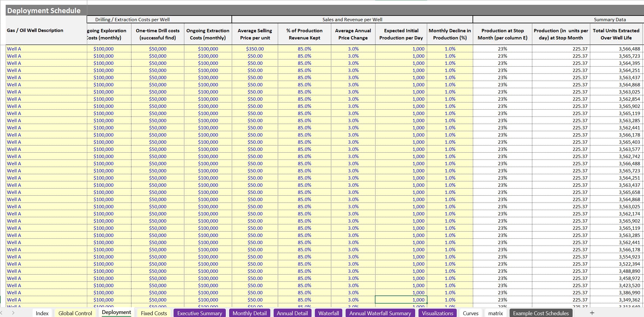Click the Deployment Schedule title cell
Screen dimensions: 644x317
44,11
